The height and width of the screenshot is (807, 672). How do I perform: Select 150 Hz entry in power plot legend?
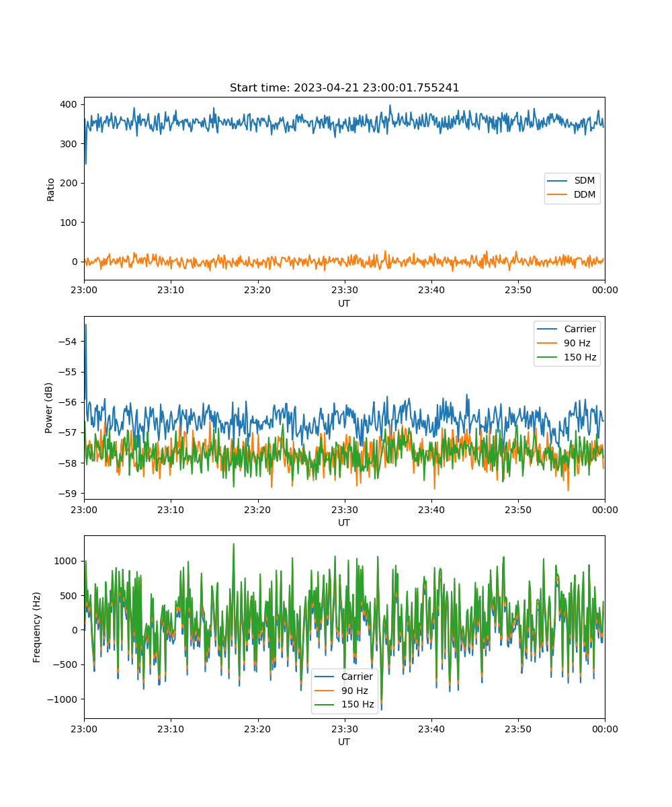(x=580, y=357)
